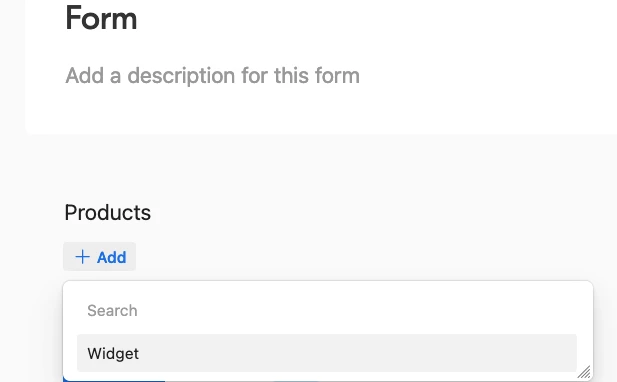This screenshot has height=382, width=617.
Task: Click the blue plus symbol in Products
Action: (82, 257)
